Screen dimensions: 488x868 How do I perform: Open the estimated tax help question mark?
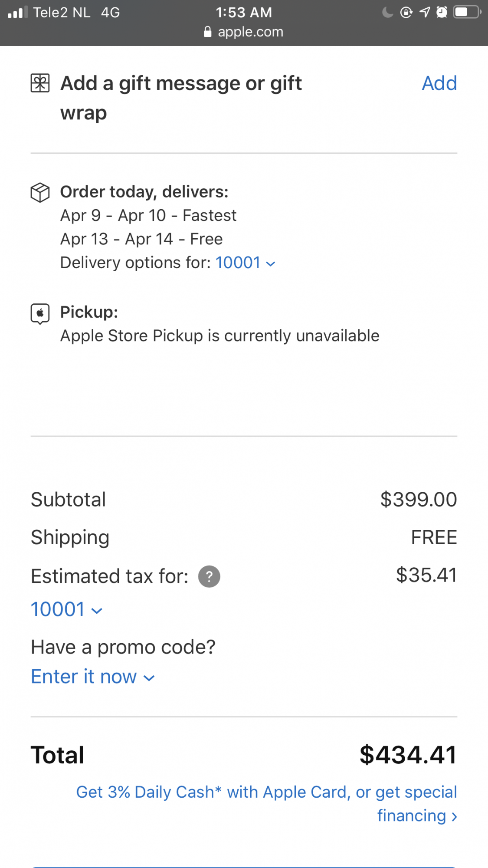click(x=209, y=576)
